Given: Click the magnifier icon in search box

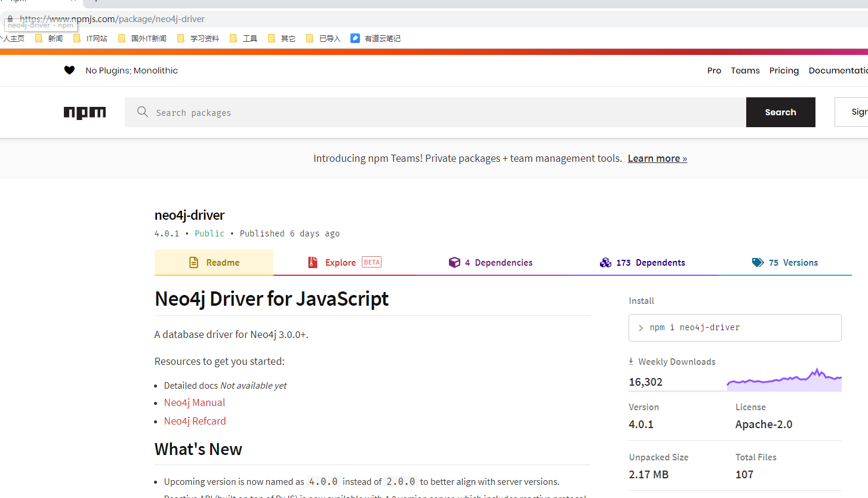Looking at the screenshot, I should (143, 112).
